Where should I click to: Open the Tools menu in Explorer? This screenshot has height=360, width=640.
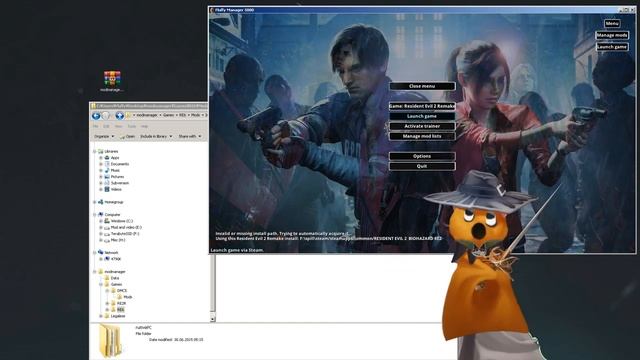(132, 126)
